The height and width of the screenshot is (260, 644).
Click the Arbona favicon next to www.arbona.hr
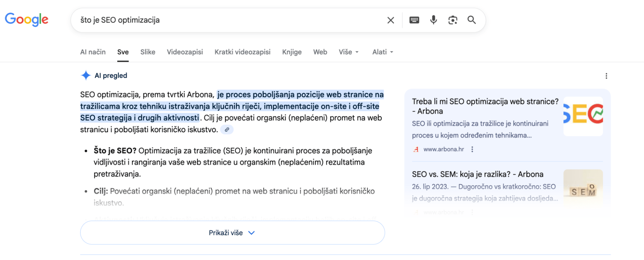point(416,149)
